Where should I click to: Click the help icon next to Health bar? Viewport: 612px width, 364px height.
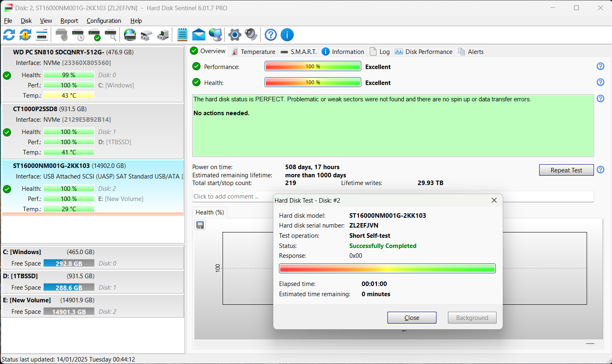[601, 82]
